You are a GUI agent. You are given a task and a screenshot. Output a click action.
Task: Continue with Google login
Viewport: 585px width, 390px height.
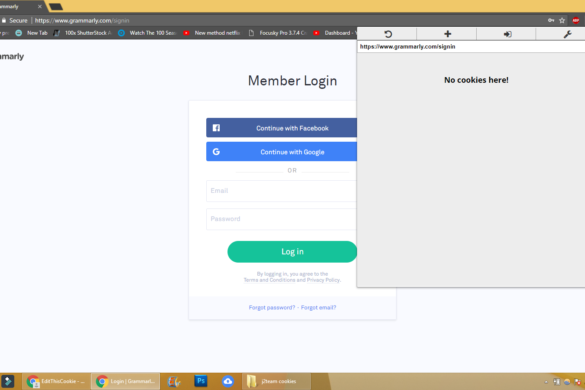(x=281, y=152)
